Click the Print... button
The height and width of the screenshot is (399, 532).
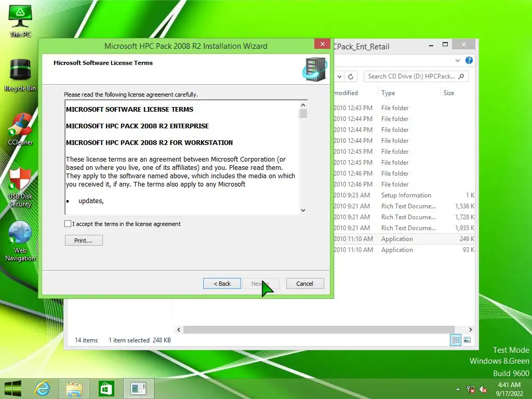84,240
